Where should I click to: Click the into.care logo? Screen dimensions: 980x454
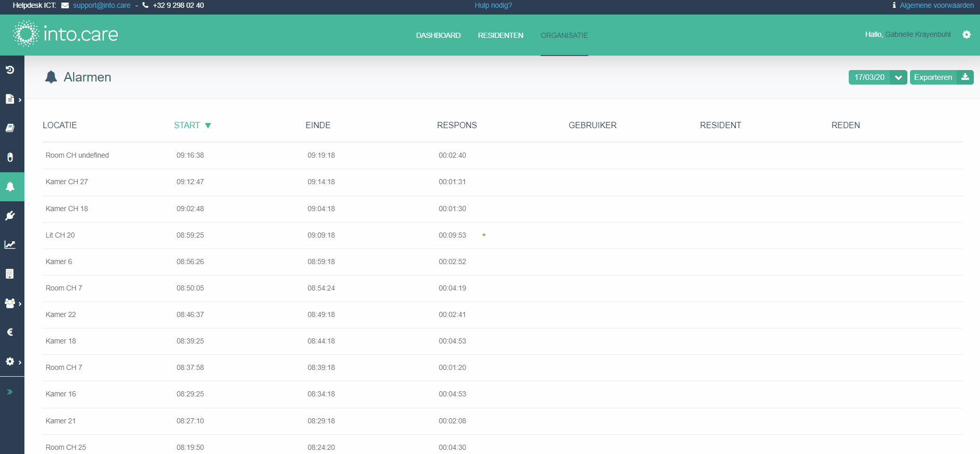point(65,34)
